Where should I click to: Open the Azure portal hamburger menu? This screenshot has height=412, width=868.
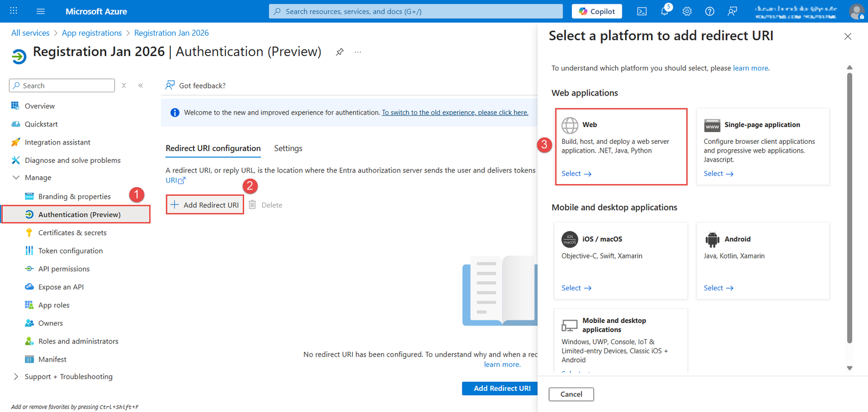point(41,11)
